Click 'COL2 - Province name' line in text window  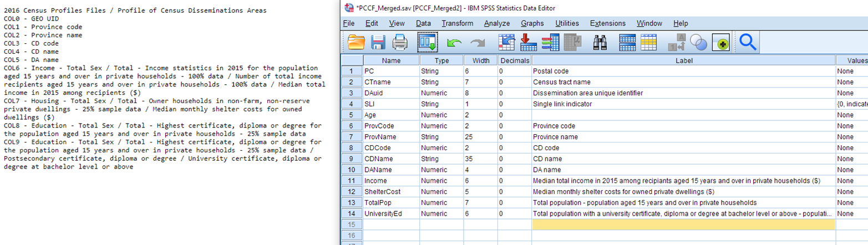pyautogui.click(x=43, y=35)
